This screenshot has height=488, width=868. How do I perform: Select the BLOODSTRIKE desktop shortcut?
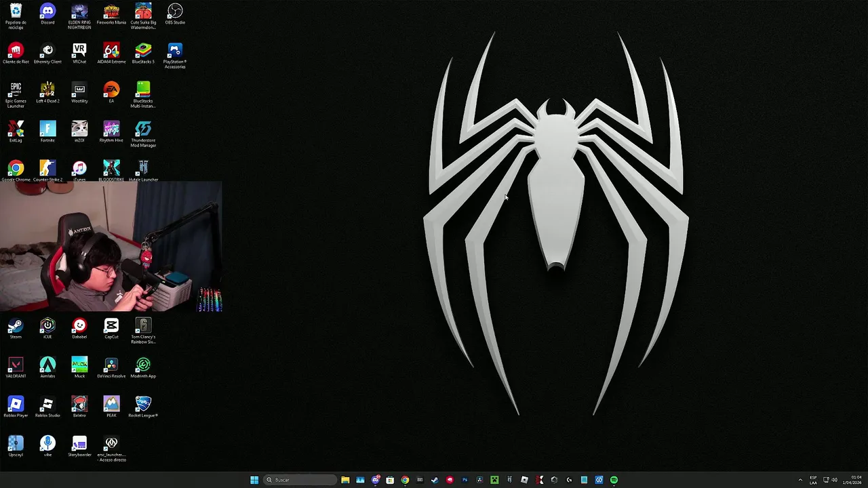click(111, 171)
